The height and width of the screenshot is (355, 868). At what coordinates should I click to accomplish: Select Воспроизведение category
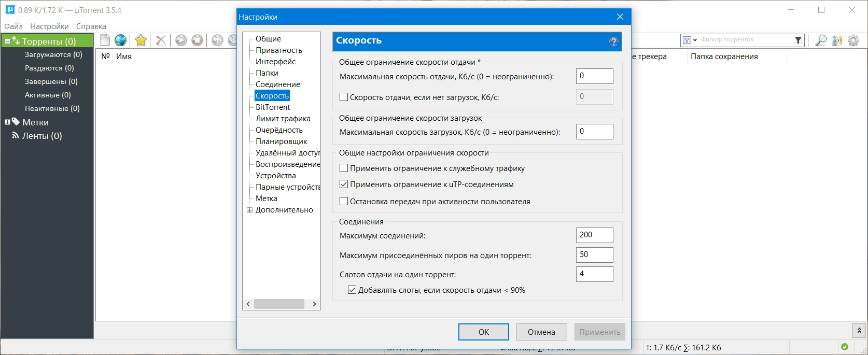(x=287, y=164)
